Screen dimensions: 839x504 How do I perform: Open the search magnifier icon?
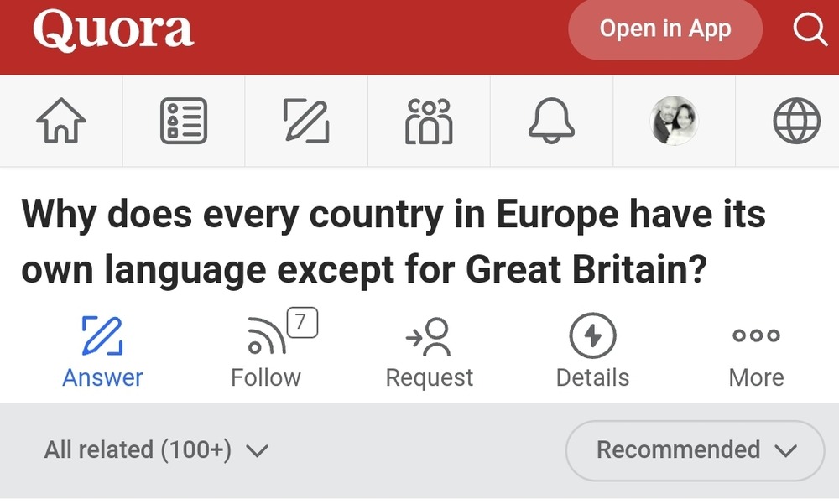(810, 29)
